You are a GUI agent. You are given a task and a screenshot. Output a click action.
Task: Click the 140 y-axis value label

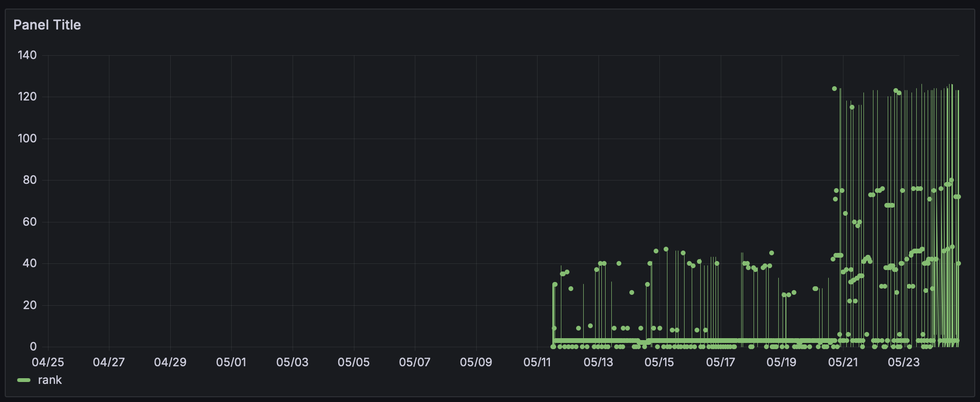click(x=27, y=55)
